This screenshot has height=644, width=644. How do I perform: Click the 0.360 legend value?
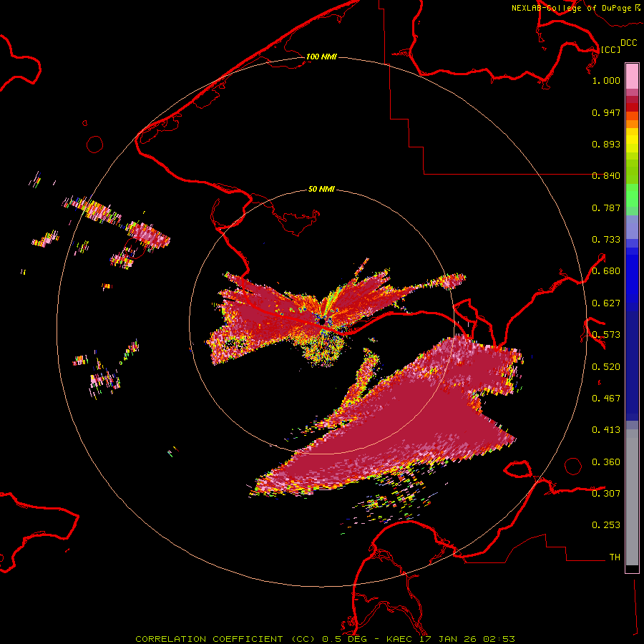[x=606, y=462]
